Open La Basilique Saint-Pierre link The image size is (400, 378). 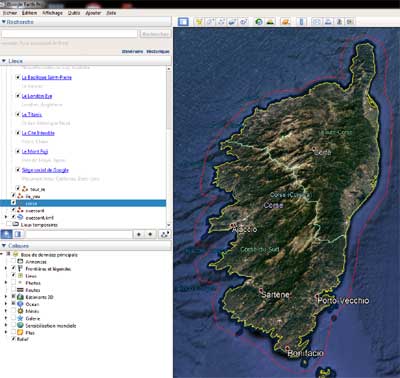(x=47, y=77)
